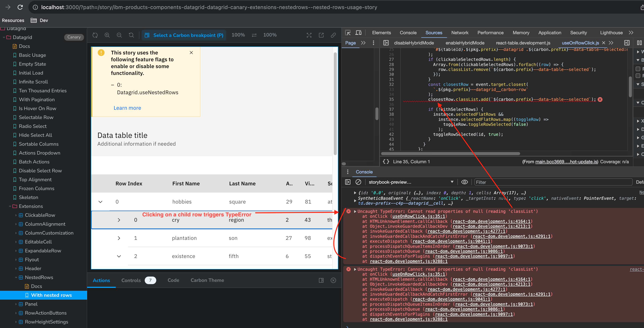Open the Carbon Theme addon tab

click(207, 280)
